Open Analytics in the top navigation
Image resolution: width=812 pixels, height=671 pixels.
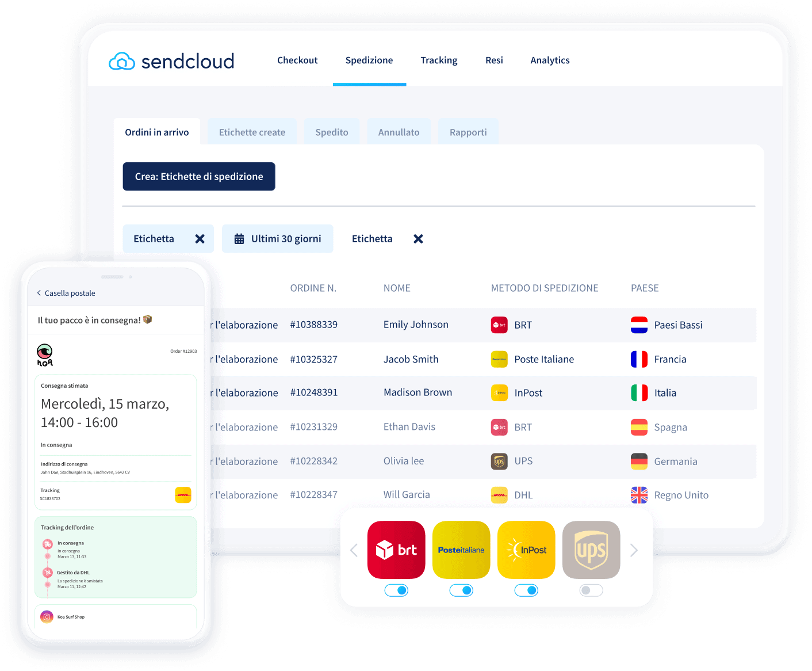pyautogui.click(x=550, y=60)
